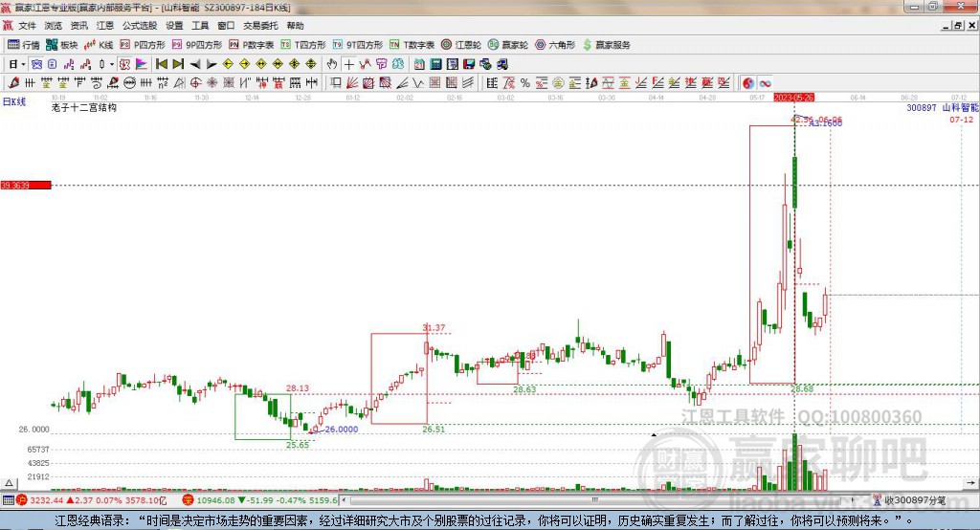This screenshot has width=980, height=530.
Task: Click the save floppy disk icon
Action: [x=469, y=64]
